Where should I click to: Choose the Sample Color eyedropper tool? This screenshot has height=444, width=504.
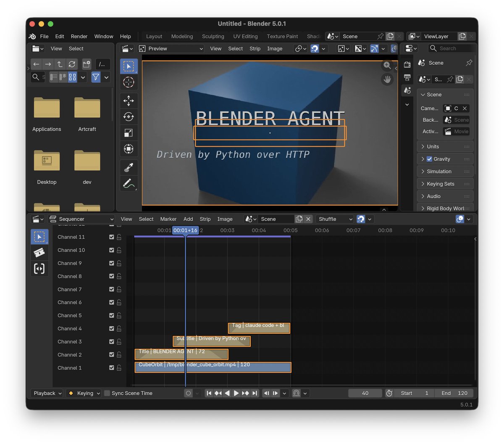click(129, 167)
